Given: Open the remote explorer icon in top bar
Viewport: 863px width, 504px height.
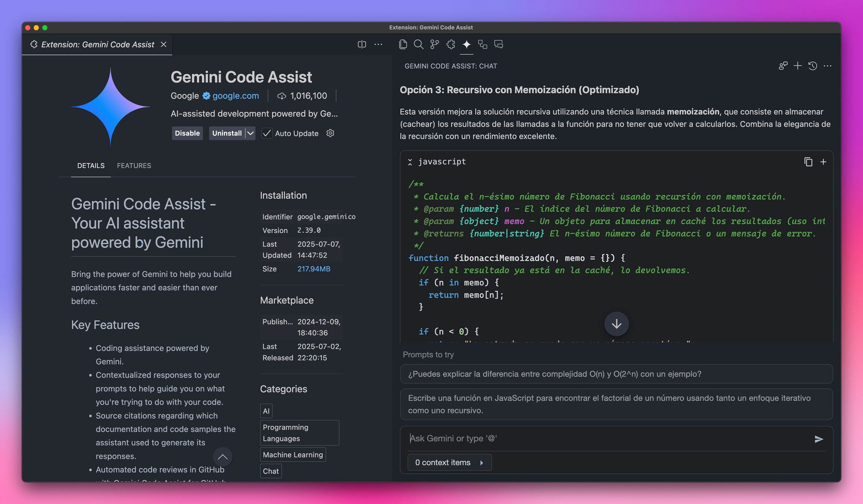Looking at the screenshot, I should (x=482, y=44).
